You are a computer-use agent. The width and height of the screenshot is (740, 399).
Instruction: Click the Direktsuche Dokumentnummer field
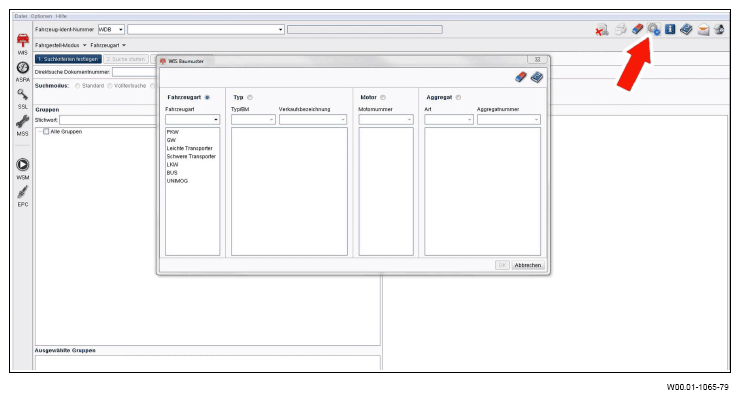135,72
